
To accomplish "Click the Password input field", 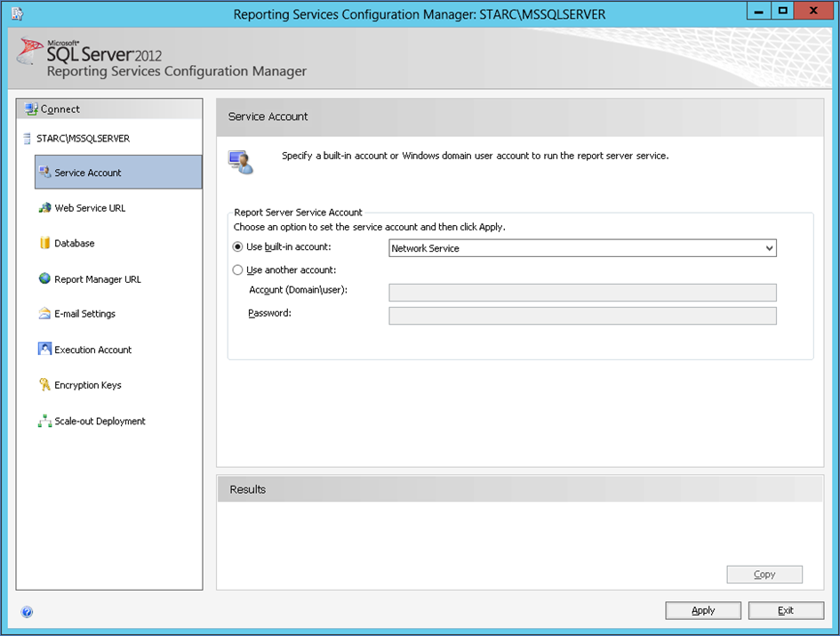I will (x=582, y=316).
